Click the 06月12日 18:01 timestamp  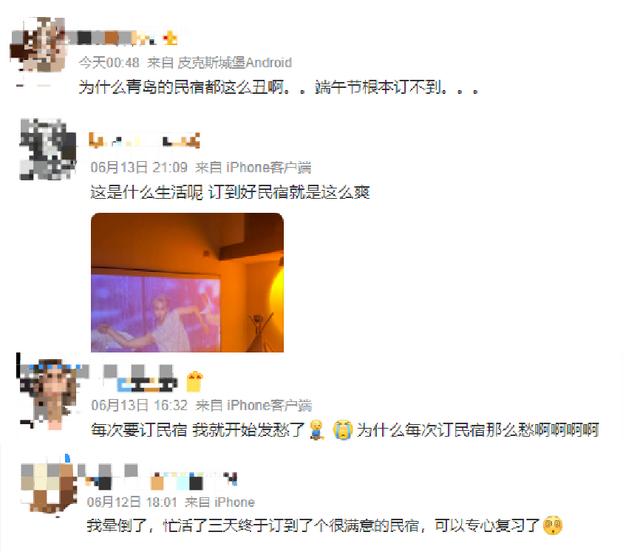[132, 502]
